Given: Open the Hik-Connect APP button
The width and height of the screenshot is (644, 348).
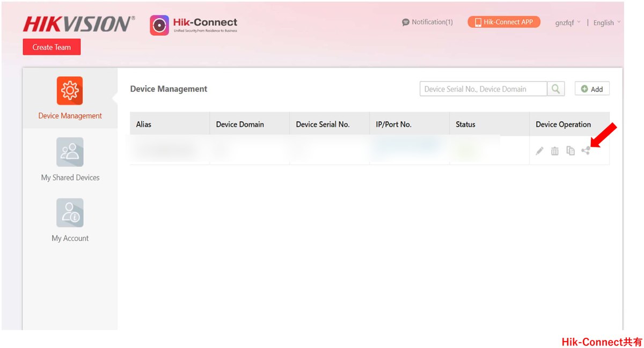Looking at the screenshot, I should (503, 22).
